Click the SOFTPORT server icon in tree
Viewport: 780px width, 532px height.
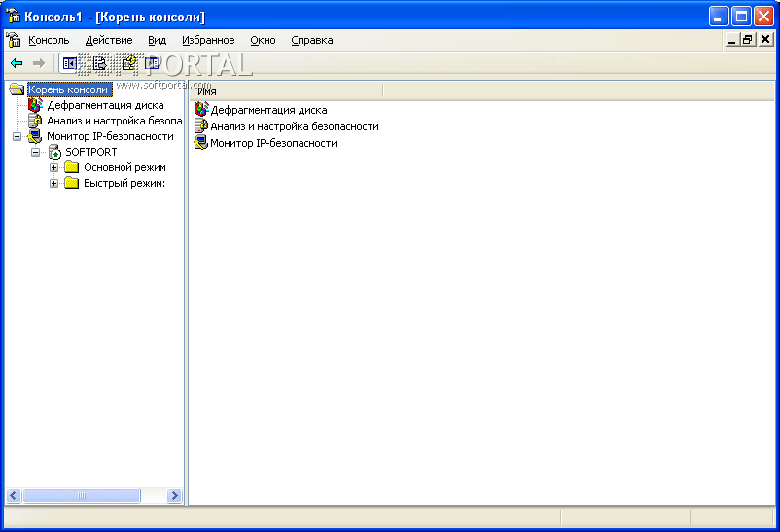tap(54, 152)
